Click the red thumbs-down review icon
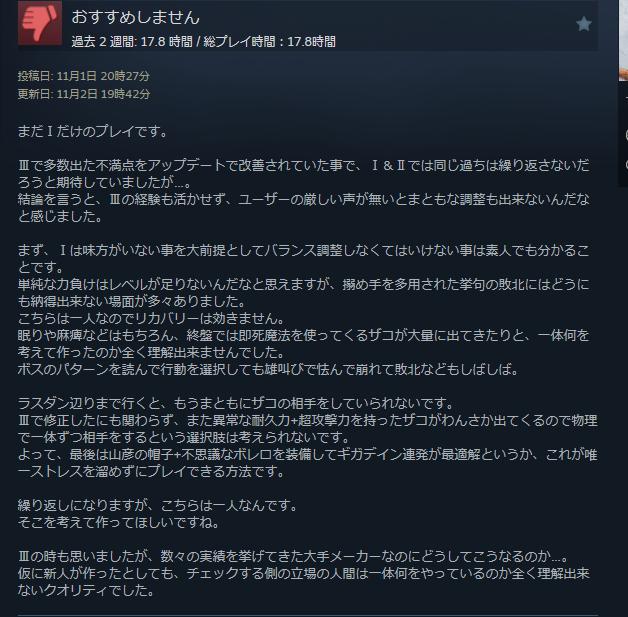This screenshot has width=628, height=617. tap(40, 23)
